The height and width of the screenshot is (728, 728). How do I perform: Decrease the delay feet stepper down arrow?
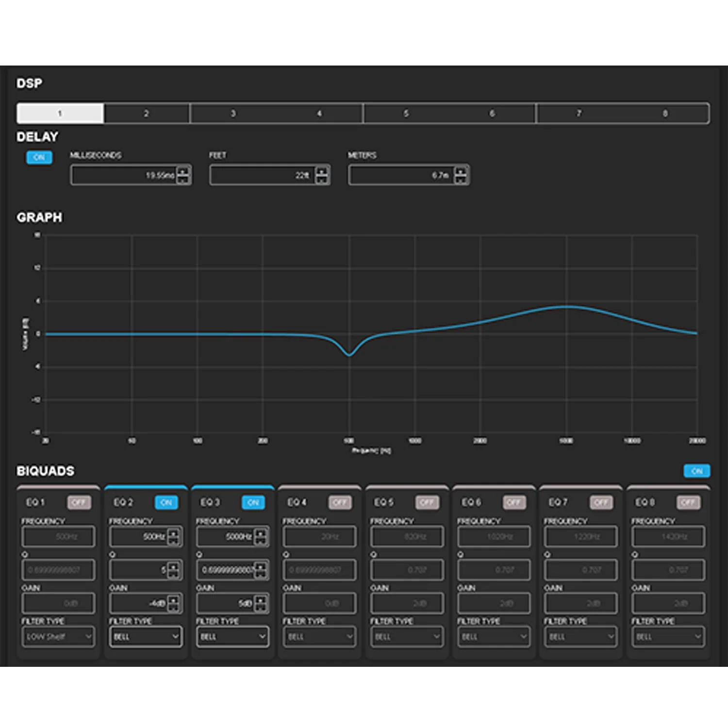point(322,179)
